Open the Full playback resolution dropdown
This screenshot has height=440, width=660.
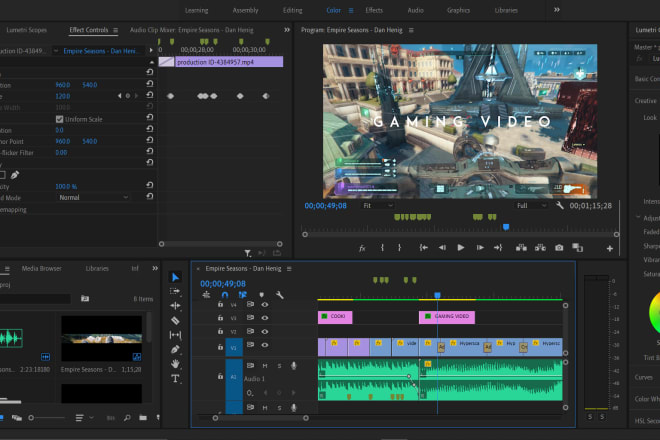coord(531,205)
